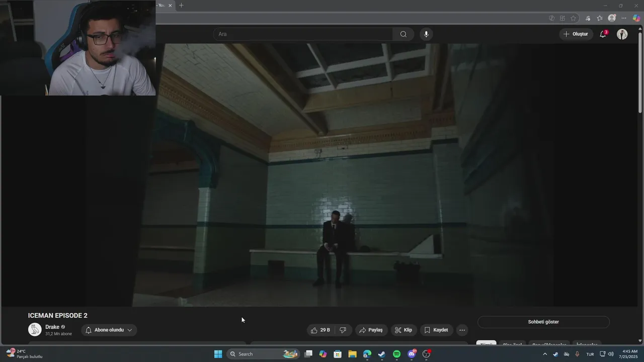Viewport: 644px width, 362px height.
Task: Show live chat via Sohbeti göster
Action: tap(543, 322)
